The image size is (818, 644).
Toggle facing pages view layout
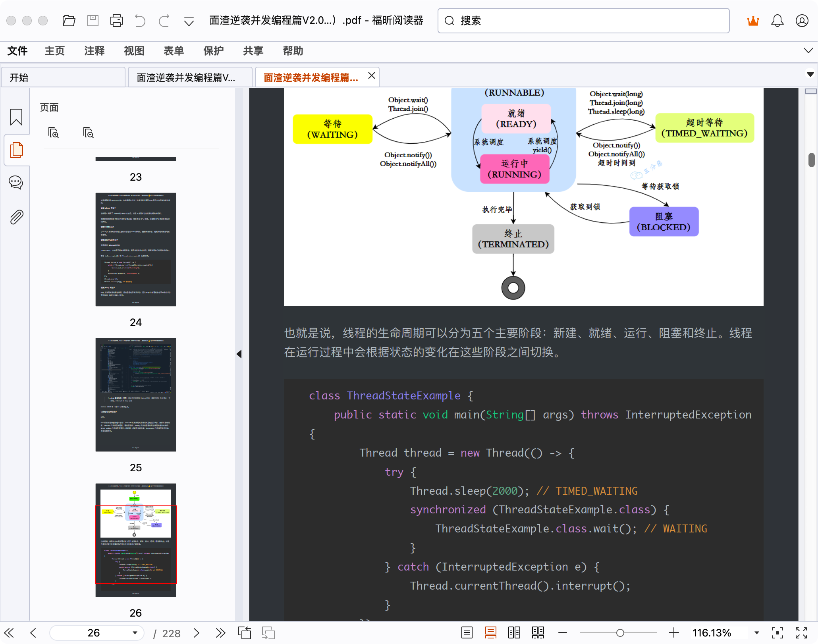515,632
